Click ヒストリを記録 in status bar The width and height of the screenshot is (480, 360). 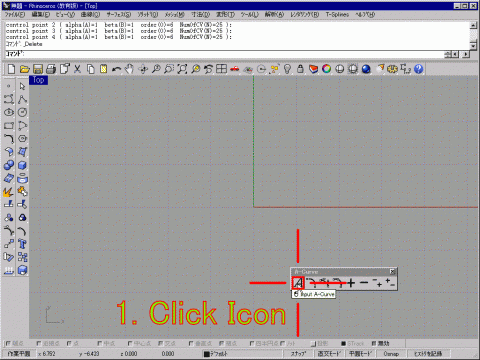428,354
